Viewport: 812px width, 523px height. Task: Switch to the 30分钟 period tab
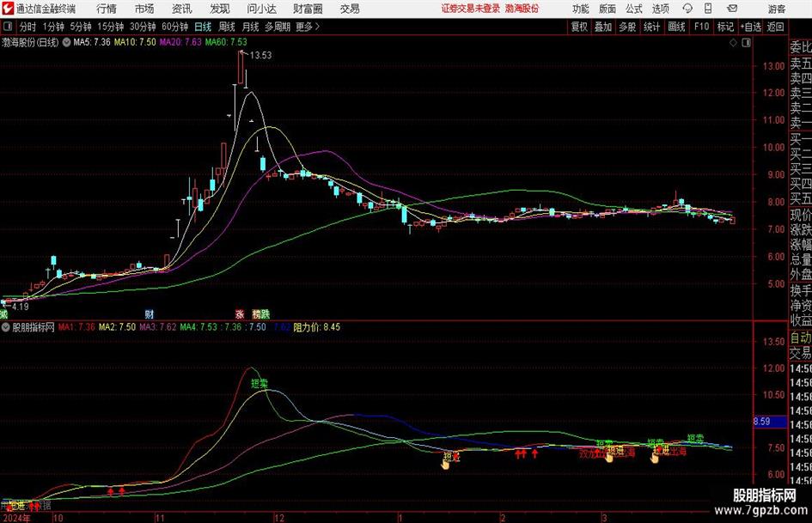click(x=143, y=27)
